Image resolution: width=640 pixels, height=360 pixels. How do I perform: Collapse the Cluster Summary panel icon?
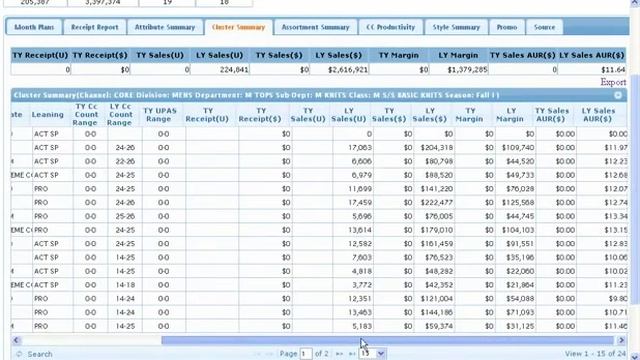point(618,95)
